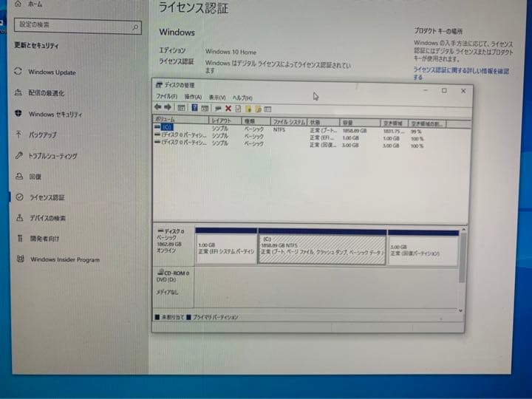The image size is (532, 399).
Task: Click the first yellow folder toolbar icon
Action: tap(248, 109)
